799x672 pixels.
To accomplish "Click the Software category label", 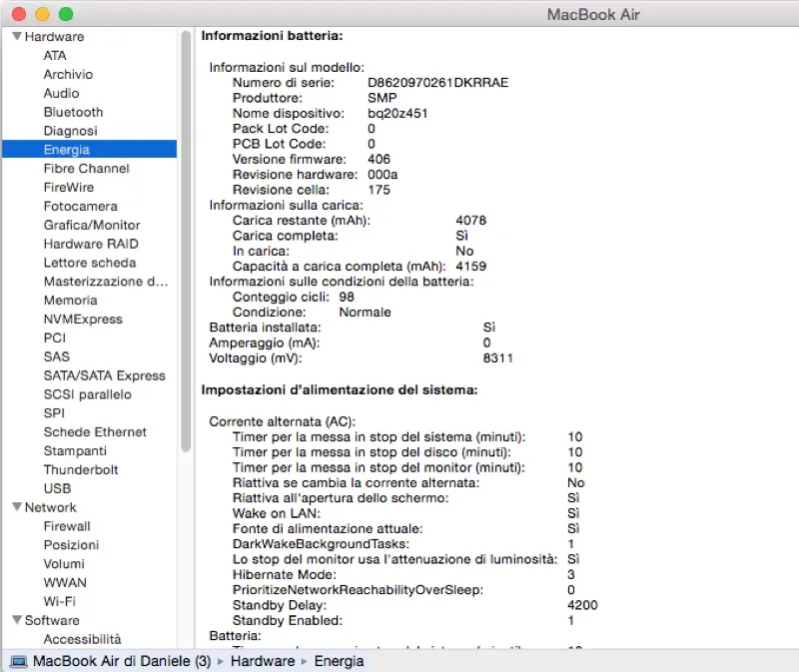I will 52,620.
